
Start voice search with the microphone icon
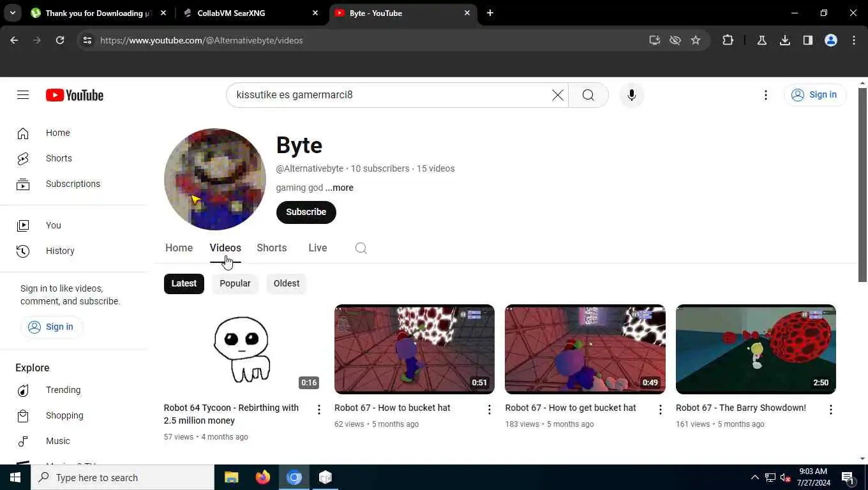point(631,95)
